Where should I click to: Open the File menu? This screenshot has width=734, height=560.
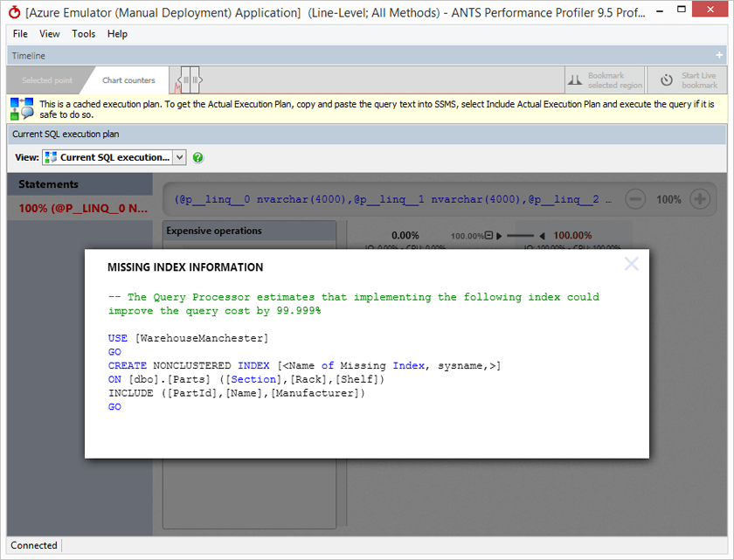coord(19,34)
